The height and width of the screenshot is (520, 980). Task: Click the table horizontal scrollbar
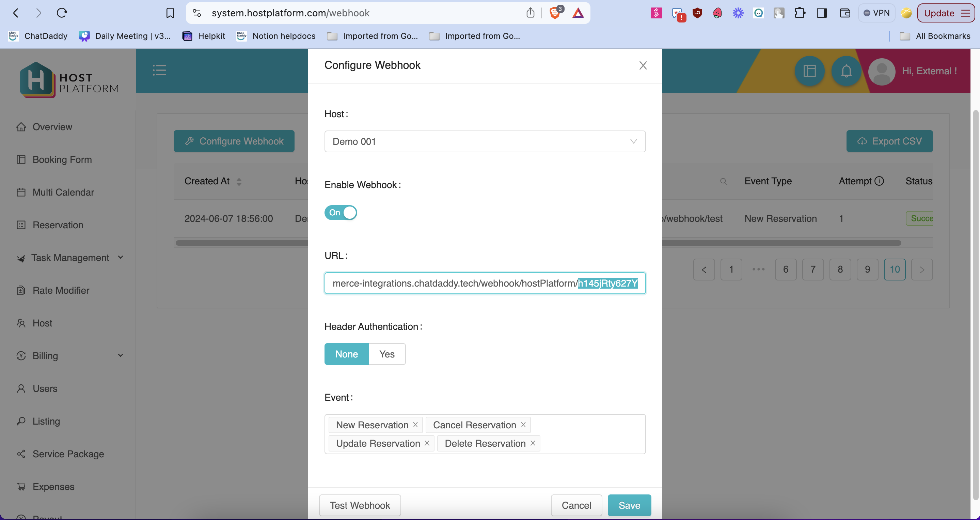coord(538,243)
